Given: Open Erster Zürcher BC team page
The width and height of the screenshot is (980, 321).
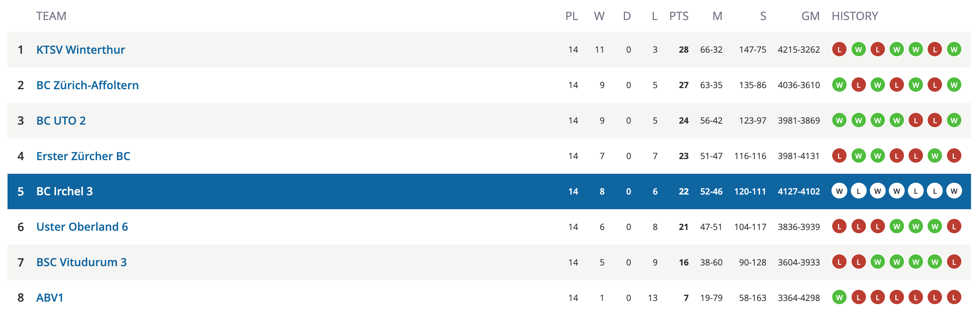Looking at the screenshot, I should (x=83, y=156).
